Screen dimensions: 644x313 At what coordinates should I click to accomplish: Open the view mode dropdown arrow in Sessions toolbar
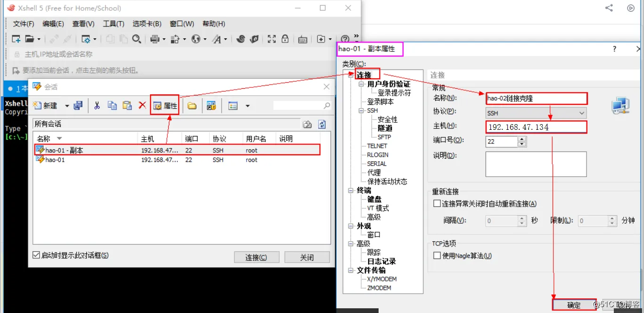(x=248, y=106)
